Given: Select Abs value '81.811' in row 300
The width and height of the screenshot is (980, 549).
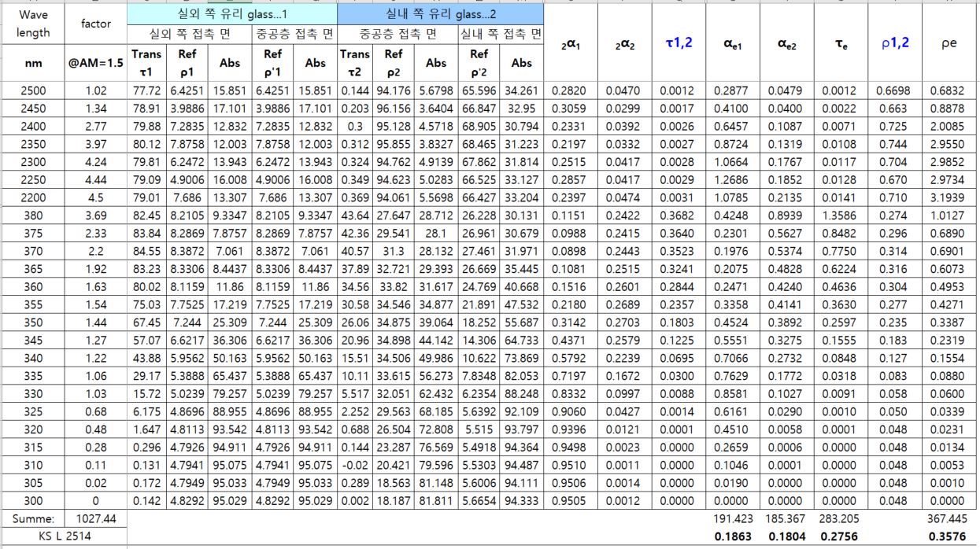Looking at the screenshot, I should [436, 500].
